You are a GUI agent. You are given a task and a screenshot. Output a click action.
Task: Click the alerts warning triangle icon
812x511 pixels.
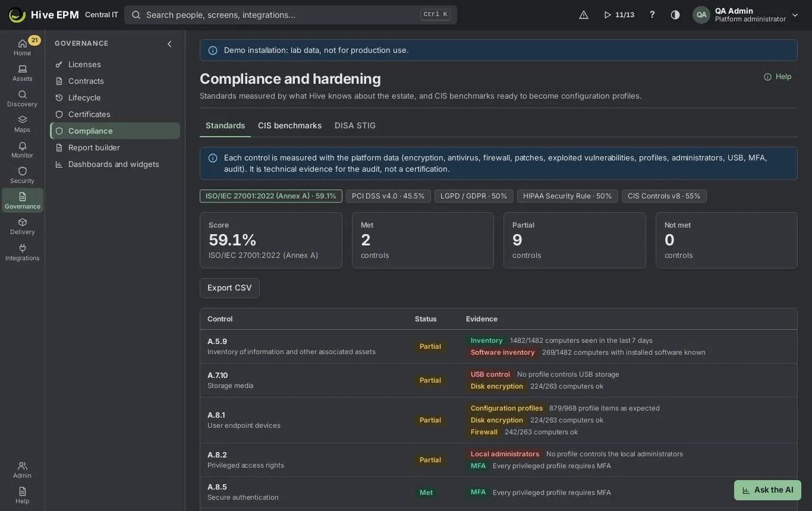584,15
